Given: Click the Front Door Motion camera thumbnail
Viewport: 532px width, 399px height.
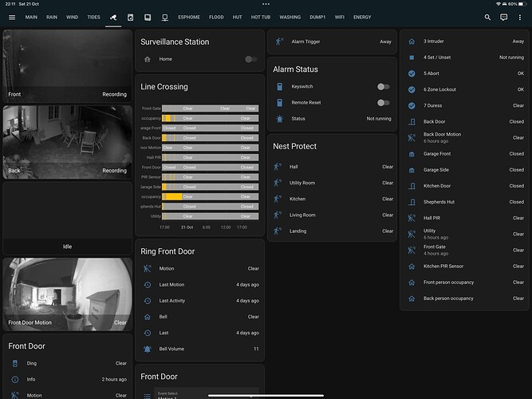Looking at the screenshot, I should 67,293.
